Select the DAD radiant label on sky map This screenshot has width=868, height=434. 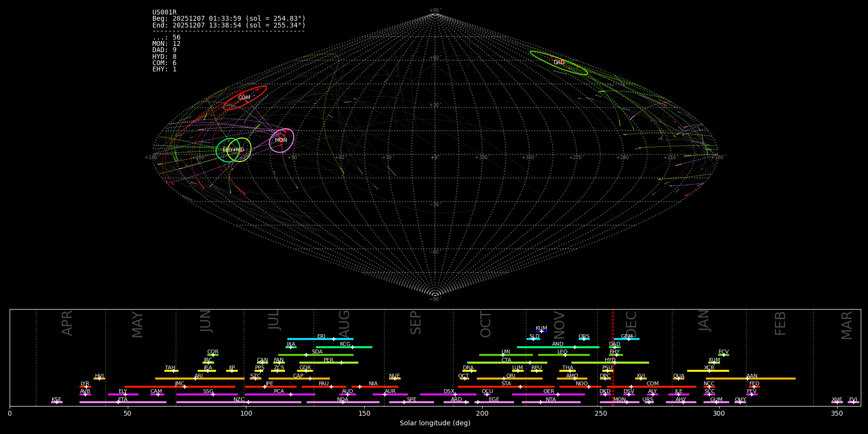point(559,63)
